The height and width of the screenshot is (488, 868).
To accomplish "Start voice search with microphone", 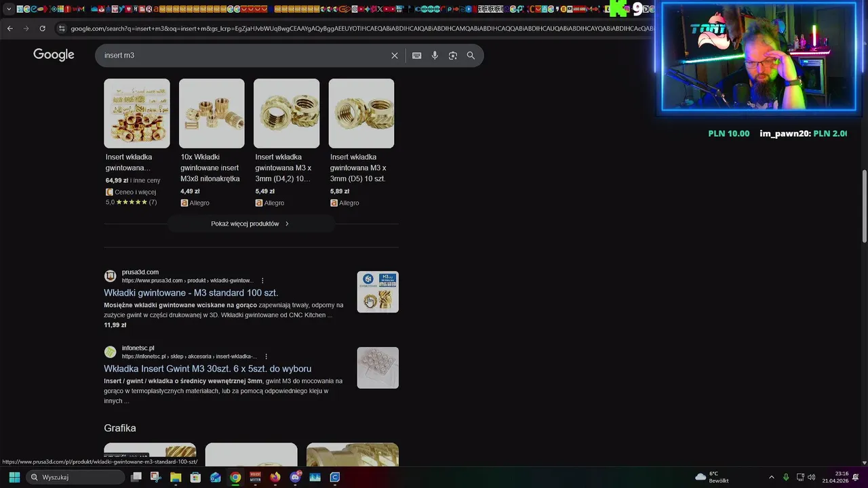I will tap(435, 56).
